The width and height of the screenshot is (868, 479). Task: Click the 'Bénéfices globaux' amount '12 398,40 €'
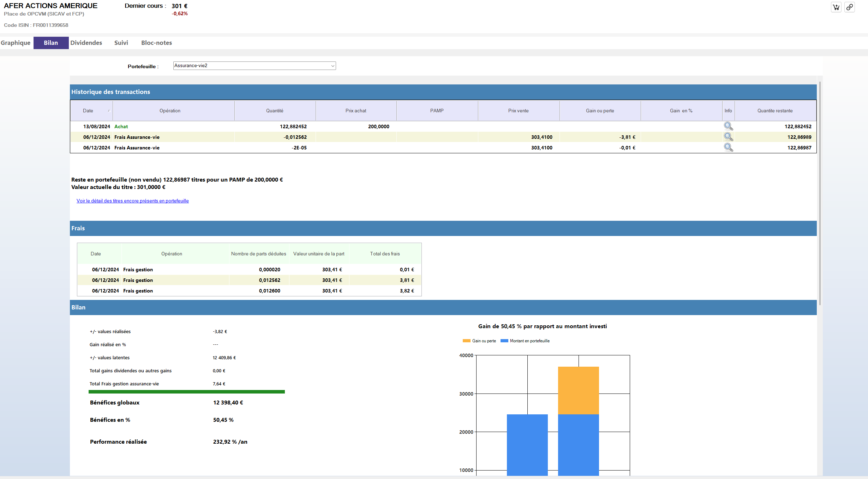pyautogui.click(x=228, y=402)
